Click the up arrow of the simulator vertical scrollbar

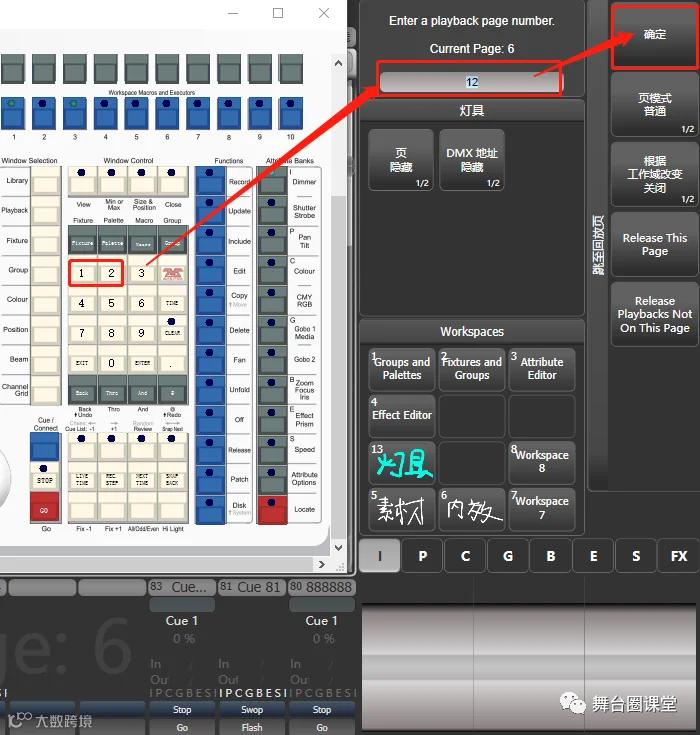click(339, 63)
